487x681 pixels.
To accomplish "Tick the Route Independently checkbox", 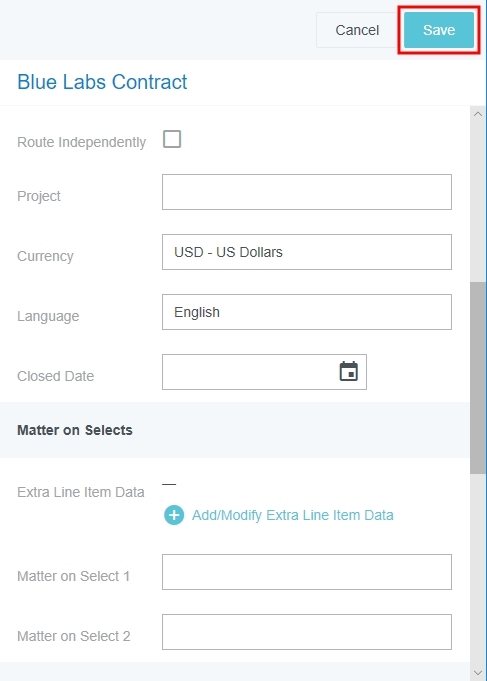I will tap(172, 139).
